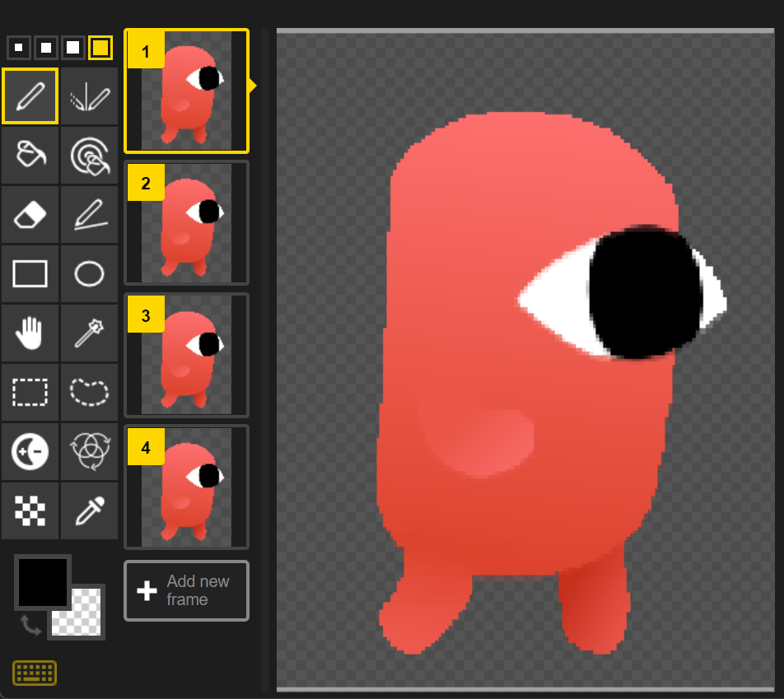Select the Paint Bucket tool

(x=30, y=155)
